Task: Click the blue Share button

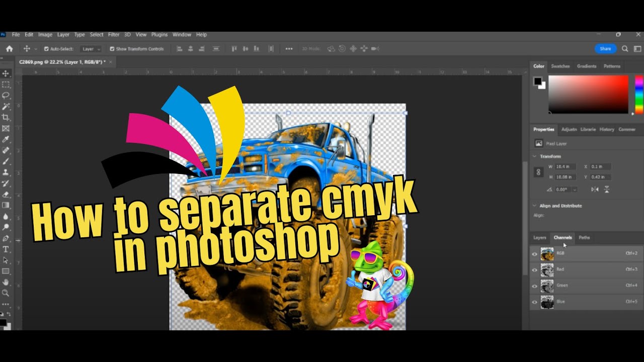Action: pos(605,49)
